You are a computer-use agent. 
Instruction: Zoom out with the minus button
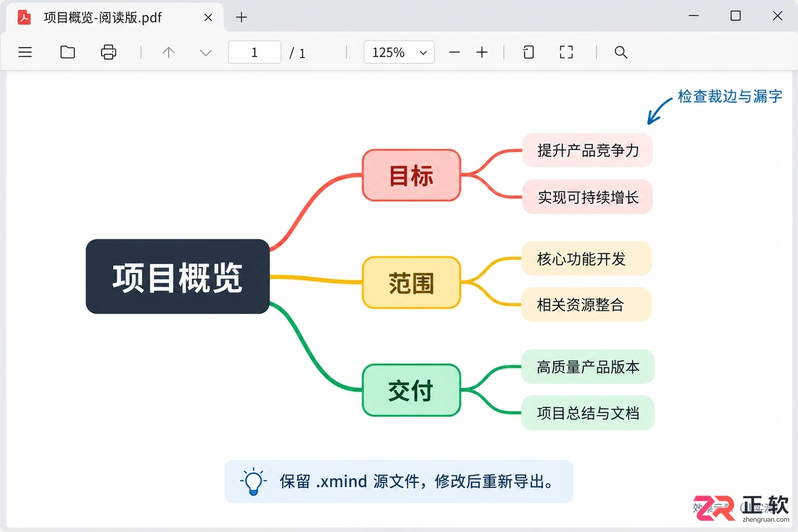coord(454,53)
